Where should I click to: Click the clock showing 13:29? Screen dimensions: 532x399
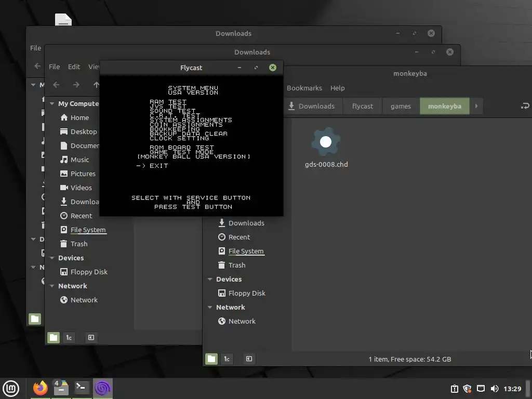tap(512, 389)
